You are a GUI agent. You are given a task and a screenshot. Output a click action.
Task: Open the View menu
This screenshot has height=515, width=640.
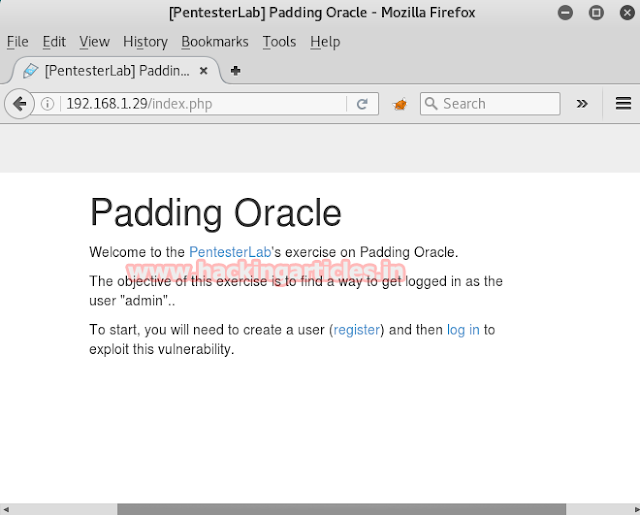pyautogui.click(x=94, y=42)
